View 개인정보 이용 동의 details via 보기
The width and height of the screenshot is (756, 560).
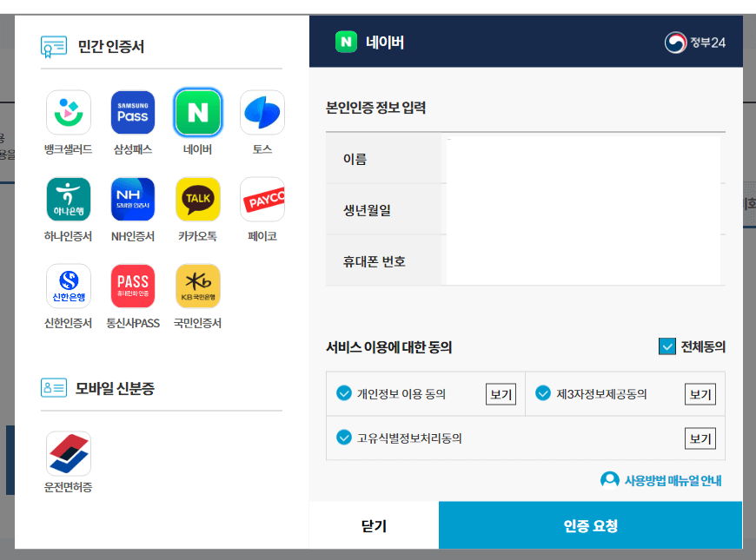click(x=501, y=394)
